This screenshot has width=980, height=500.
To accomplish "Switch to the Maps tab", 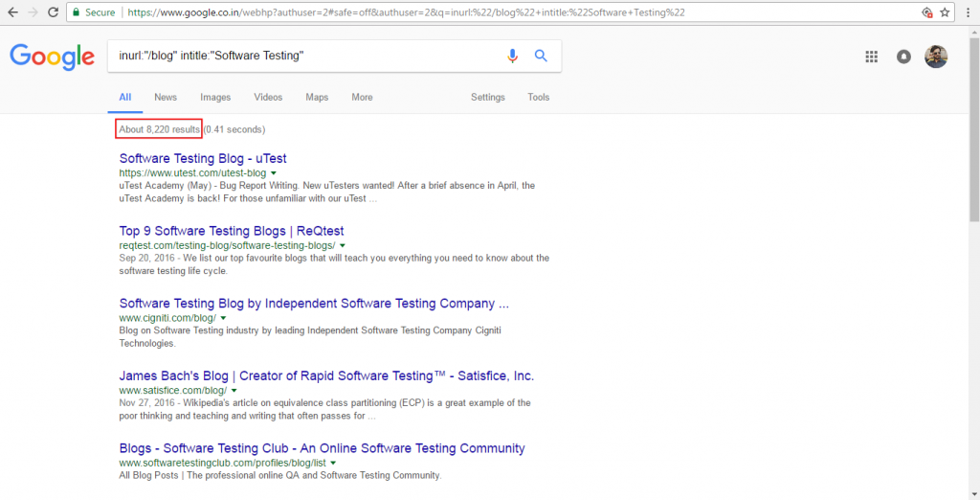I will (x=317, y=97).
